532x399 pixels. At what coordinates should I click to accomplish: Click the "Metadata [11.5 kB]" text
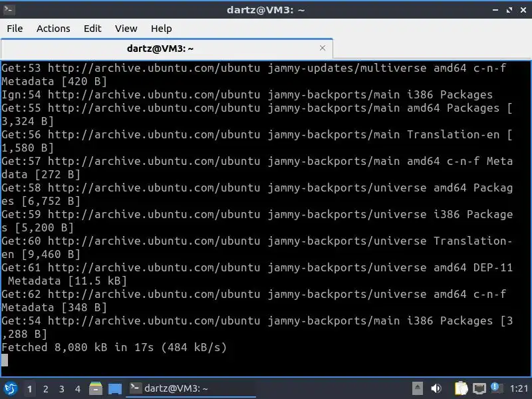click(x=67, y=281)
